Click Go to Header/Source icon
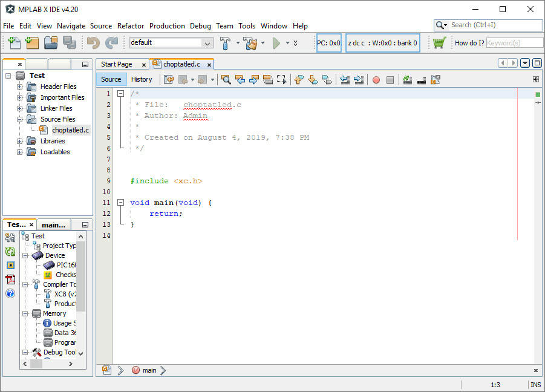This screenshot has width=545, height=392. click(x=436, y=80)
